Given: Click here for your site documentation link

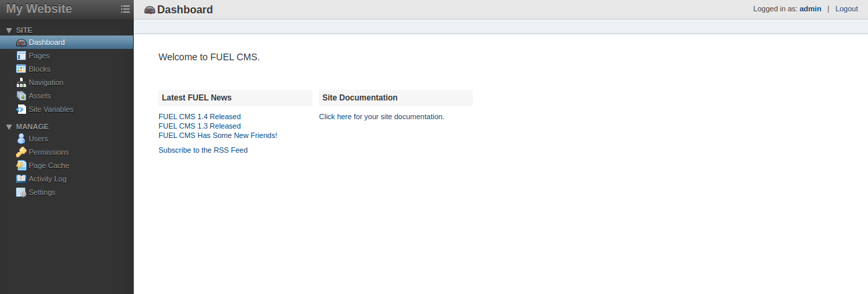Looking at the screenshot, I should coord(381,117).
